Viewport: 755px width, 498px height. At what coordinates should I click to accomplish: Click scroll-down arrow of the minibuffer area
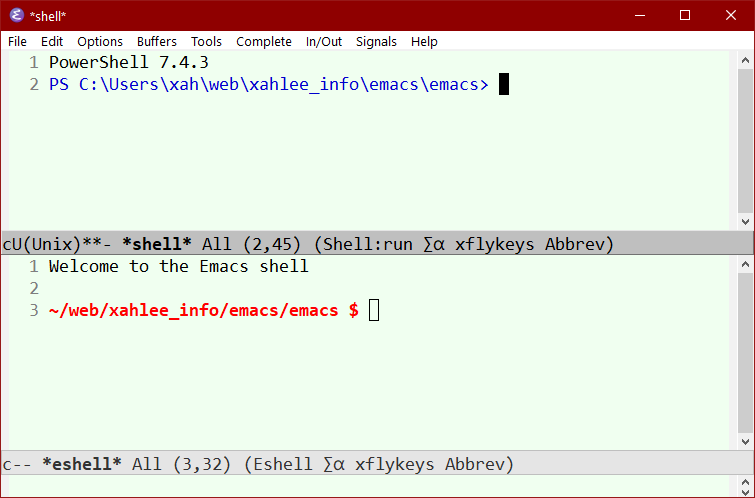tap(745, 492)
